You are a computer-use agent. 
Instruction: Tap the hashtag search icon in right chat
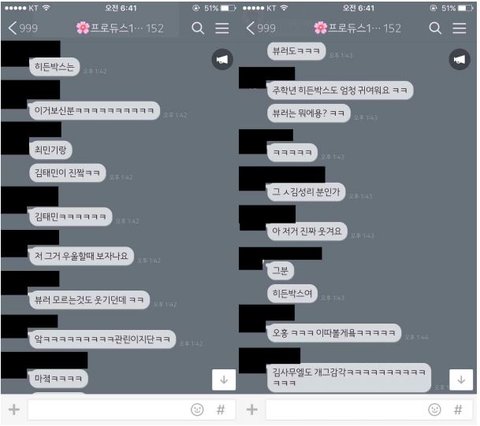458,409
